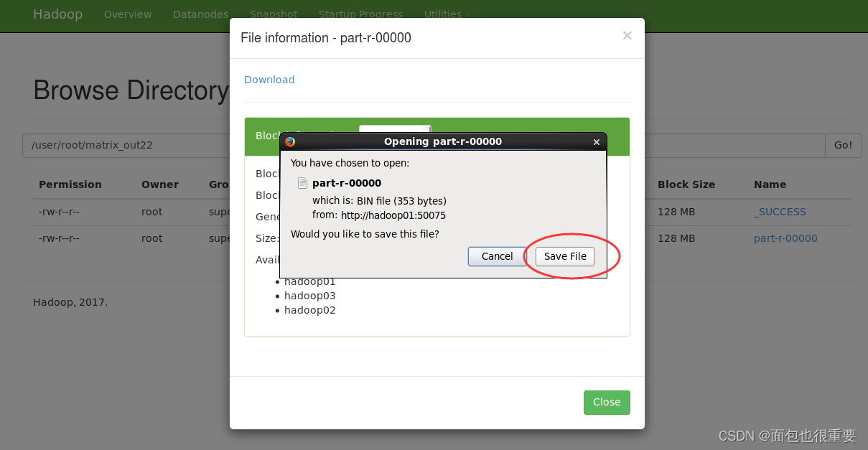
Task: Click File information - part-r-00000 title
Action: pyautogui.click(x=326, y=38)
